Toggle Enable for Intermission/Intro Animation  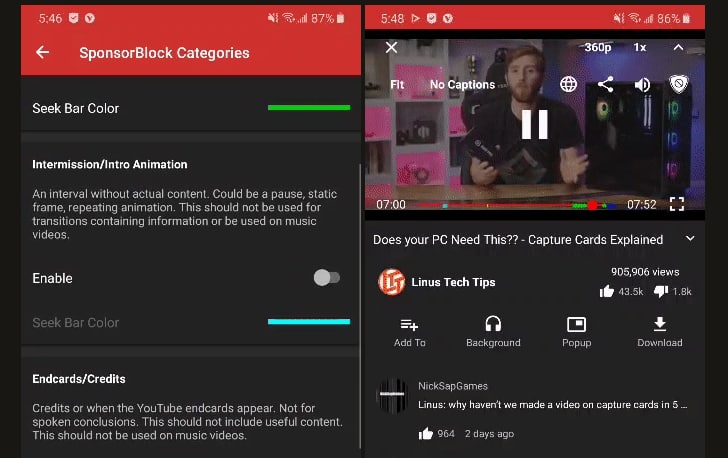[x=326, y=278]
